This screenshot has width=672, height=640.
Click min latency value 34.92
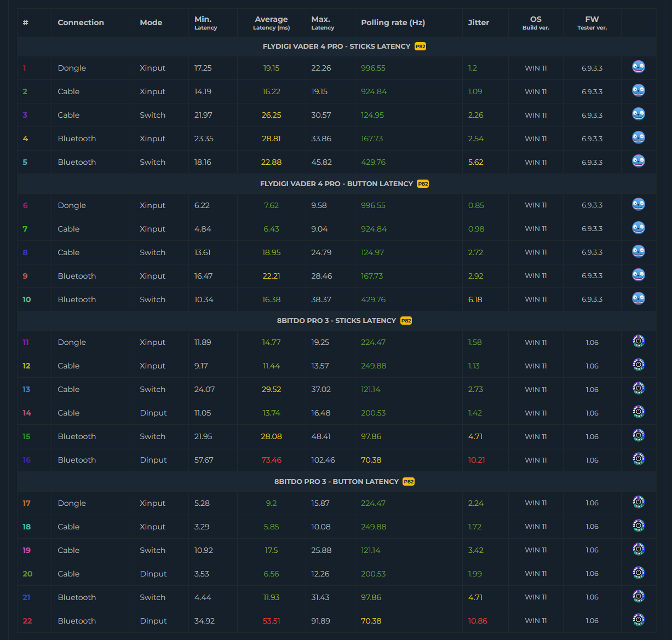[x=204, y=621]
